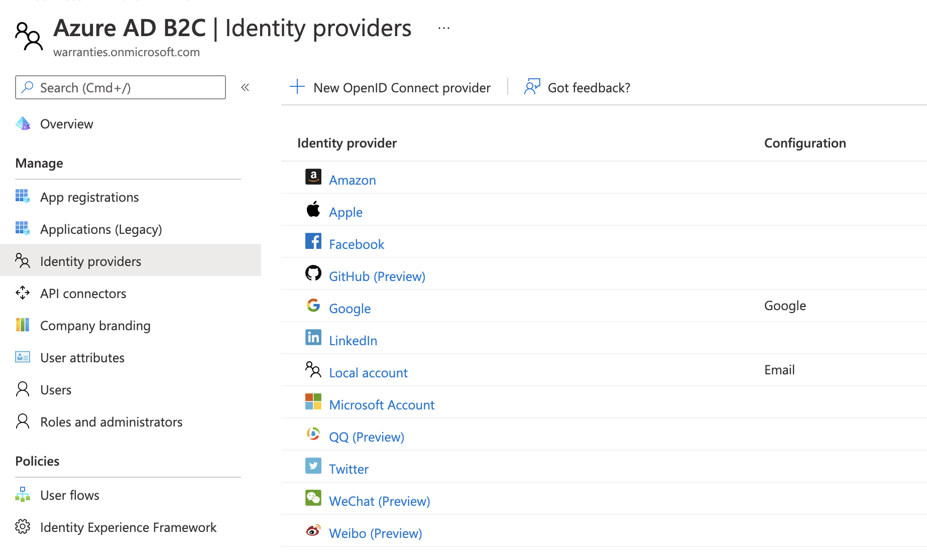Click the Facebook logo icon
This screenshot has width=927, height=560.
(x=313, y=241)
